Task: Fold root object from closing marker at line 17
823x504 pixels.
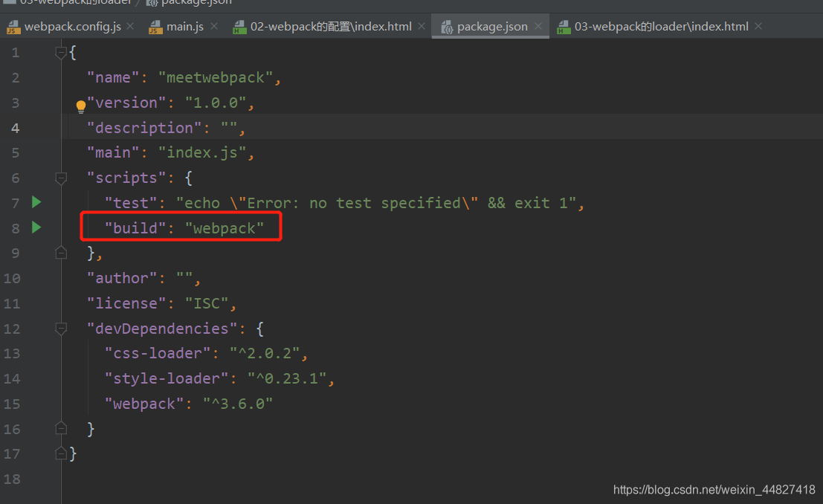Action: point(61,453)
